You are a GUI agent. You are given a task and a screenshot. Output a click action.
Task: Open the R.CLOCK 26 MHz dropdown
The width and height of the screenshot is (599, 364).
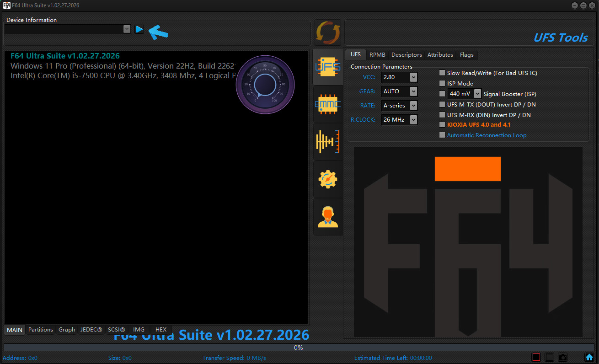click(413, 120)
